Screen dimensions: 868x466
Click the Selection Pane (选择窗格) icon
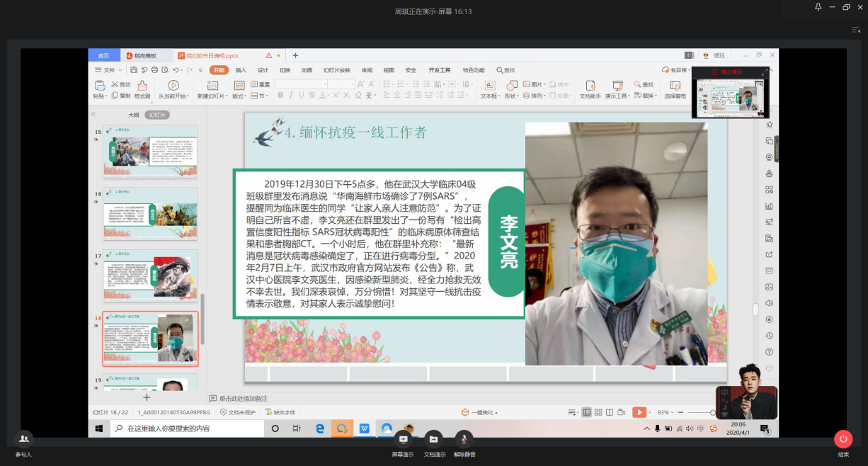(675, 86)
